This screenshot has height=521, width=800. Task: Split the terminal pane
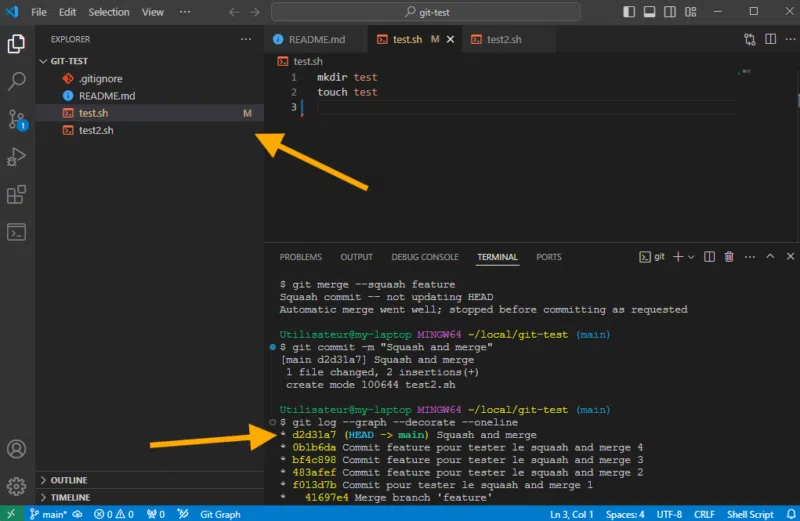pos(709,257)
